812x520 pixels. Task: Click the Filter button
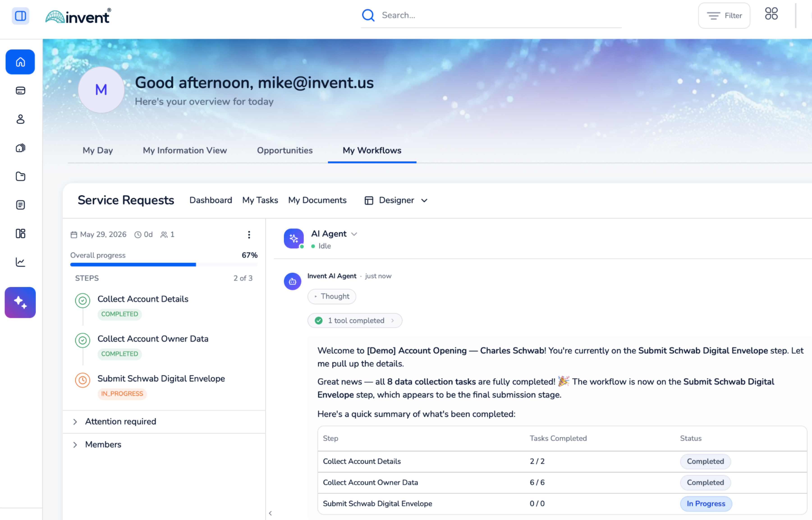(724, 16)
